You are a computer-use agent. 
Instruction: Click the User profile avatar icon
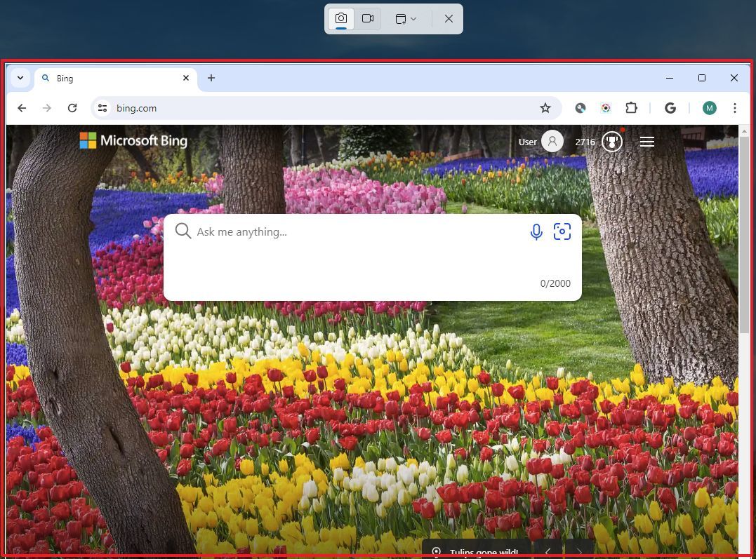(552, 141)
